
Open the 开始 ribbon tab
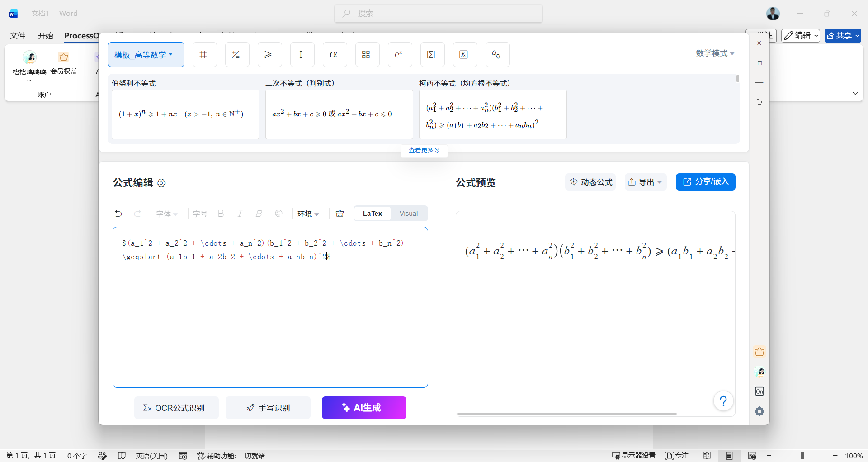(x=45, y=36)
